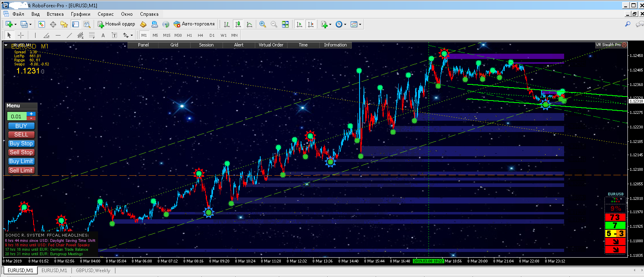The image size is (644, 277).
Task: Open the Strategy Tester icon
Action: point(87,24)
